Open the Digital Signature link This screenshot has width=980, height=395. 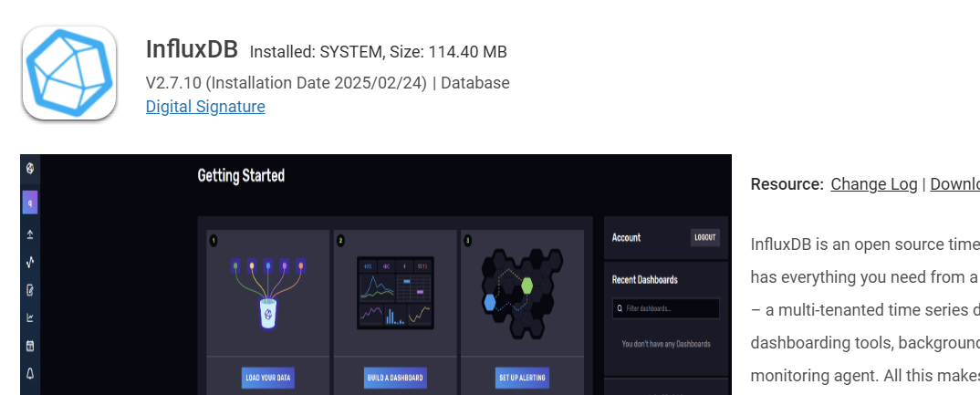point(205,107)
